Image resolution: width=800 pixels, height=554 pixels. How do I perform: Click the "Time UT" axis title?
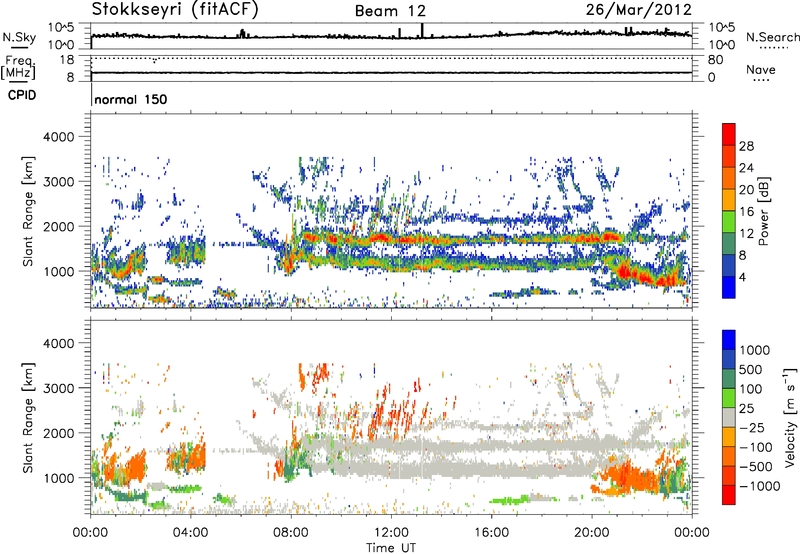391,547
